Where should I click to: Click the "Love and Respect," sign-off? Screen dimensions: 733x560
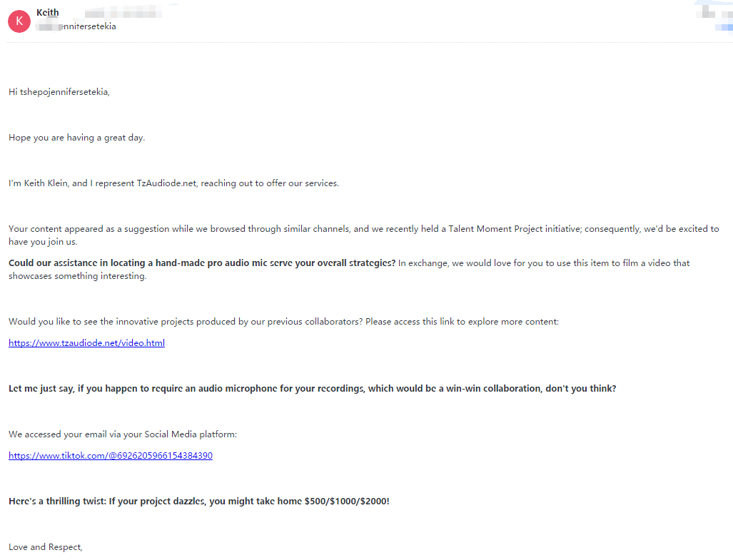point(46,547)
